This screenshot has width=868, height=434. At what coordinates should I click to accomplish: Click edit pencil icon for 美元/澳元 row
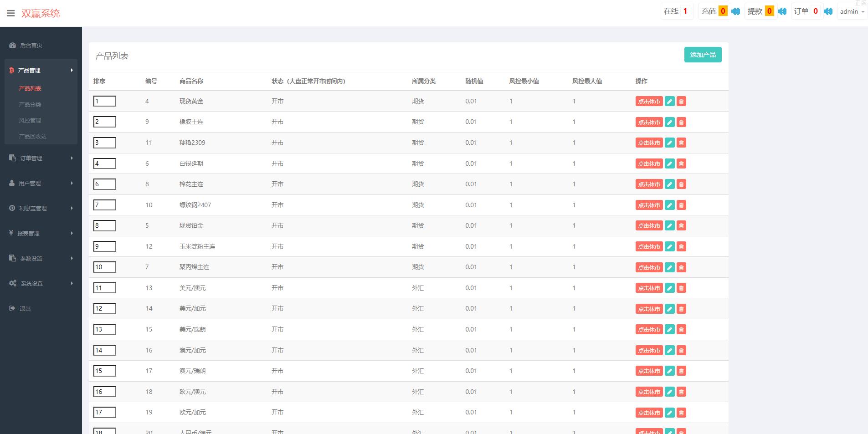(x=669, y=288)
